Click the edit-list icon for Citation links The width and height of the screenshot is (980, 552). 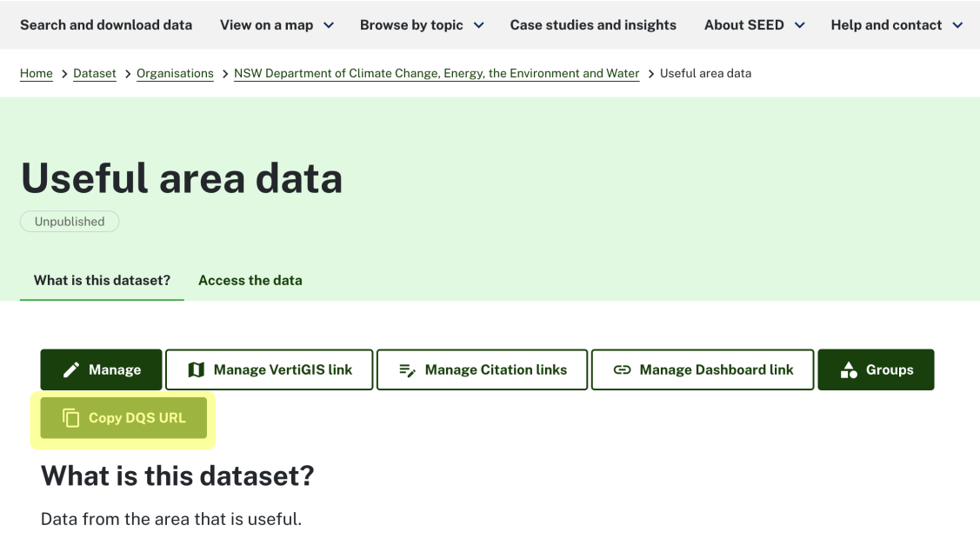[408, 370]
